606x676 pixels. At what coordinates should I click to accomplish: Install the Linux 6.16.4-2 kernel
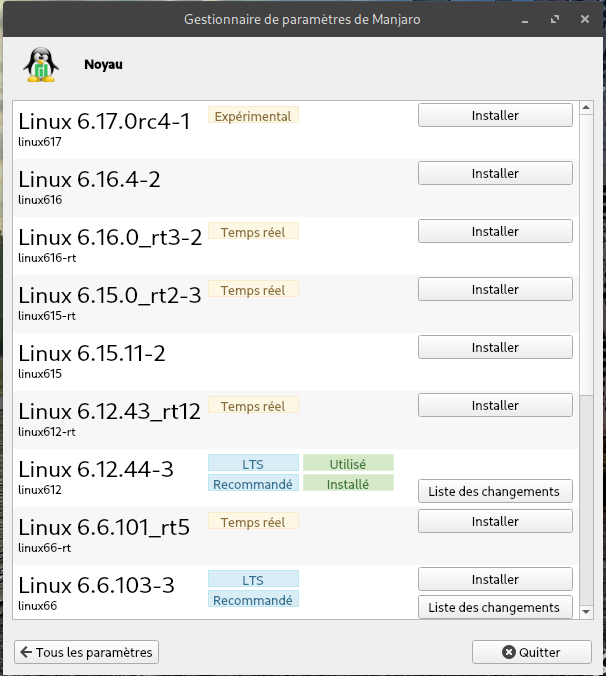coord(495,173)
